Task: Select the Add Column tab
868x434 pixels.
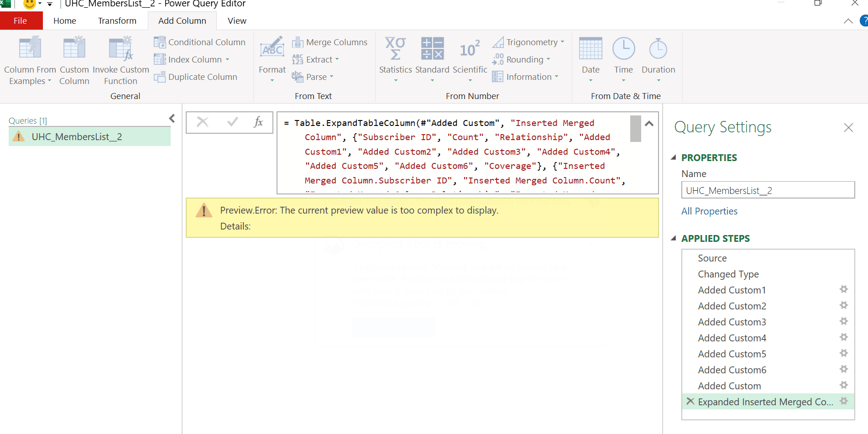Action: pyautogui.click(x=182, y=21)
